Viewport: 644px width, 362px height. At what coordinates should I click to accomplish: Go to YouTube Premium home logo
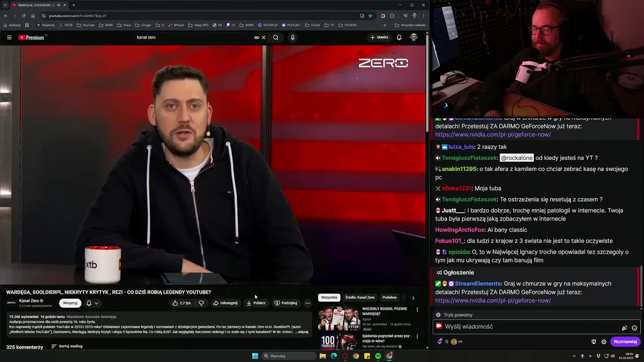32,37
